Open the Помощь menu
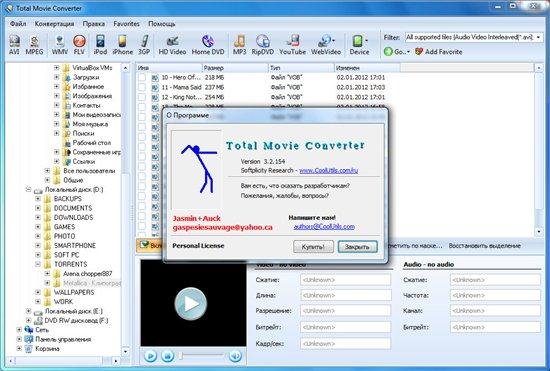The image size is (550, 371). [x=162, y=24]
